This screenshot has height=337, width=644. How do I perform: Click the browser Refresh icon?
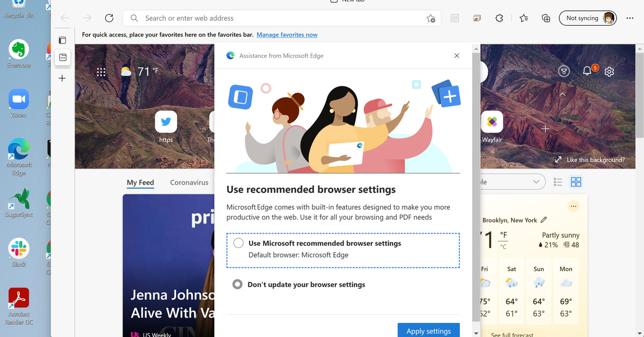pyautogui.click(x=109, y=18)
